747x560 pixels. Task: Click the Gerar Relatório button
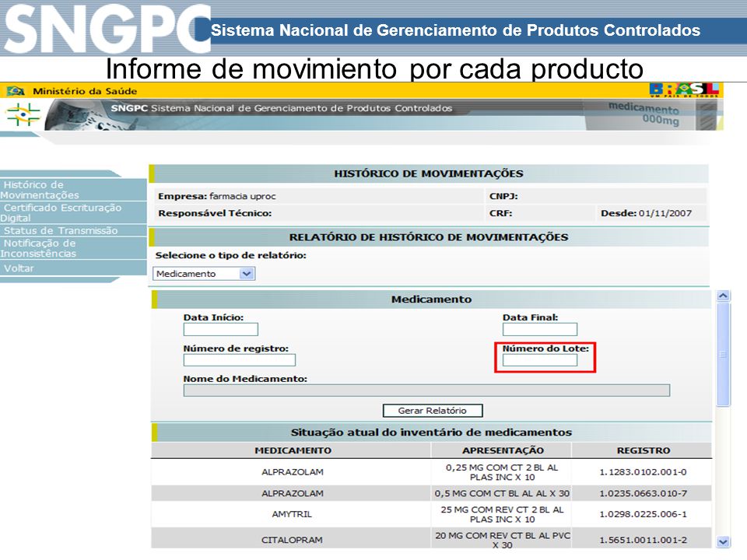pos(433,411)
